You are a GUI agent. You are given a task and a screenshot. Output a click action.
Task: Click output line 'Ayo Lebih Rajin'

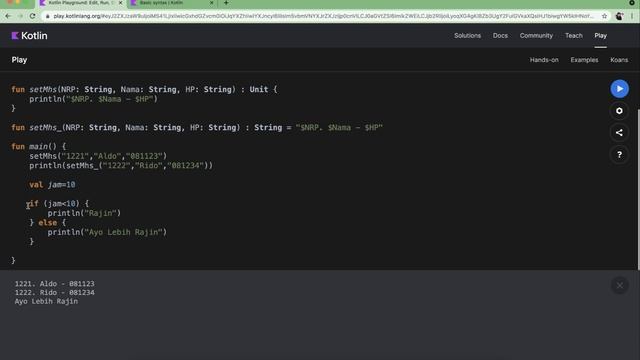[46, 302]
